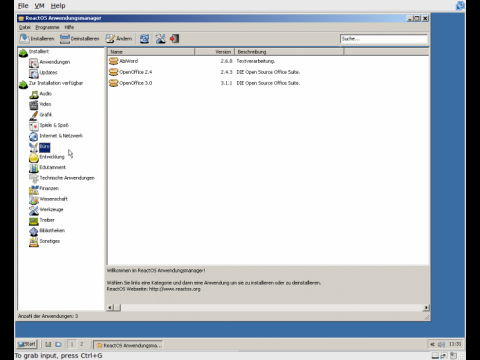This screenshot has height=360, width=480.
Task: Click the Deinstallieren toolbar button
Action: click(80, 39)
